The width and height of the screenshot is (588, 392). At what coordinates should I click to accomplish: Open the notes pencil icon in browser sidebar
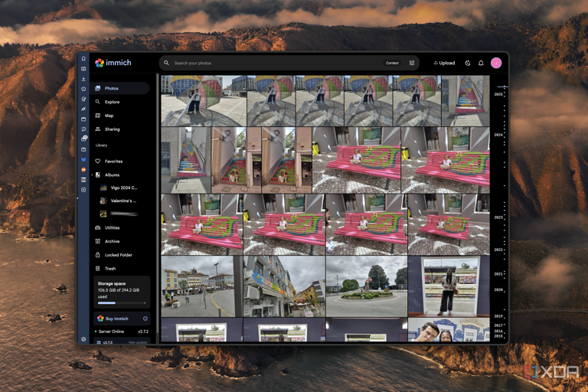click(x=83, y=99)
